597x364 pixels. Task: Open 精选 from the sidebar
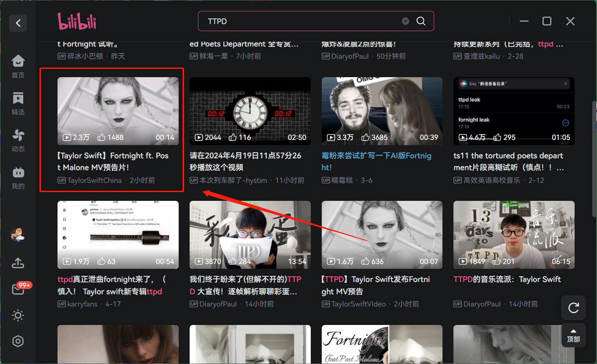tap(18, 103)
